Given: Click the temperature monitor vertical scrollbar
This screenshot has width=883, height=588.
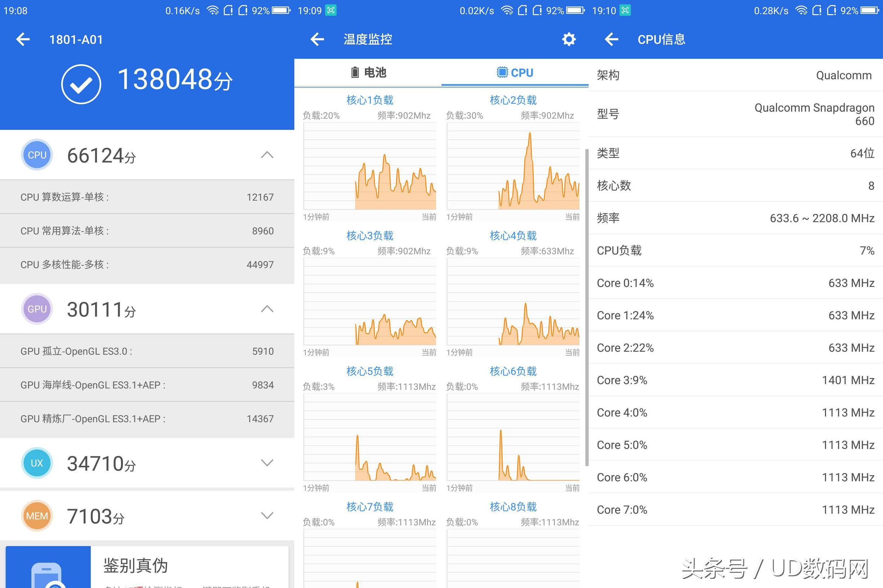Looking at the screenshot, I should [x=587, y=307].
